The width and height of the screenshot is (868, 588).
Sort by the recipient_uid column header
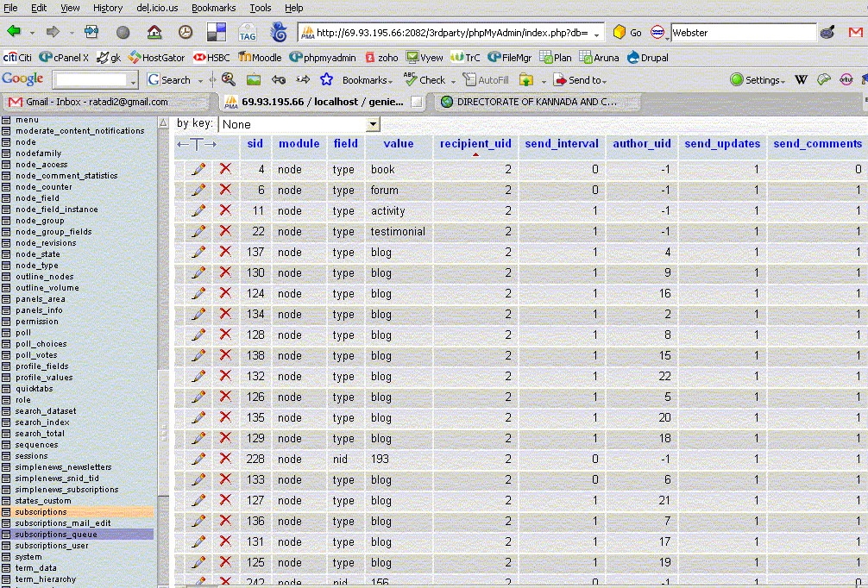(475, 144)
